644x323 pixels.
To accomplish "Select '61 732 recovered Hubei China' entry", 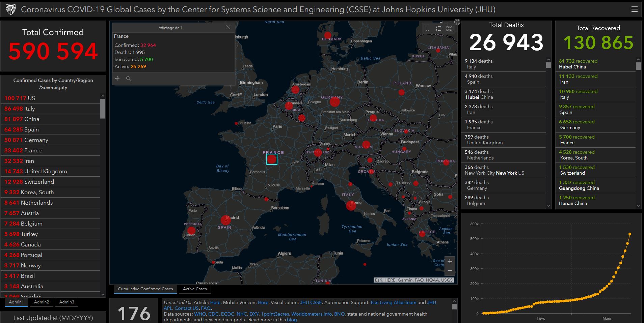I will [x=596, y=64].
